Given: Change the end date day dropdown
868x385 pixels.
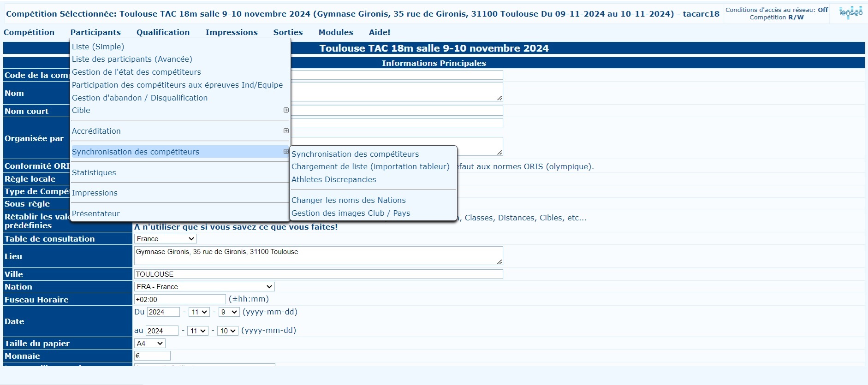Looking at the screenshot, I should pos(228,331).
